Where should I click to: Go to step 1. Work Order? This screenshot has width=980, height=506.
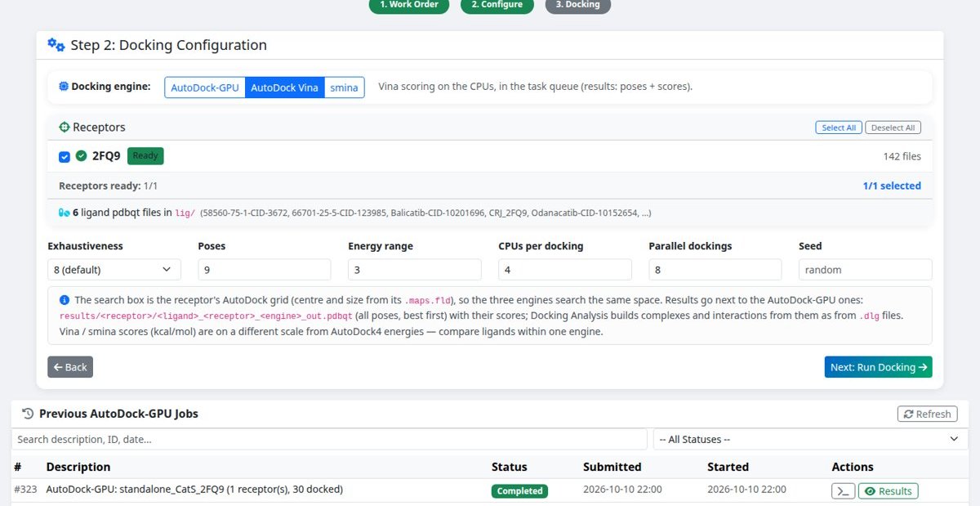[409, 5]
